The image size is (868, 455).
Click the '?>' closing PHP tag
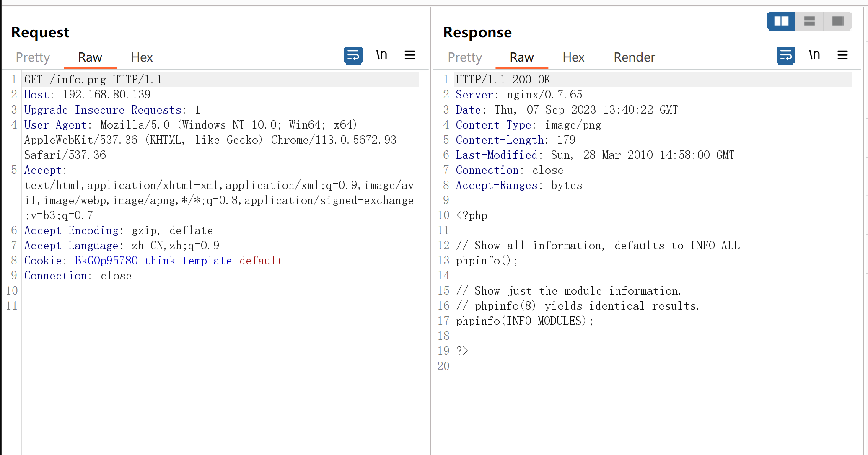pyautogui.click(x=462, y=351)
